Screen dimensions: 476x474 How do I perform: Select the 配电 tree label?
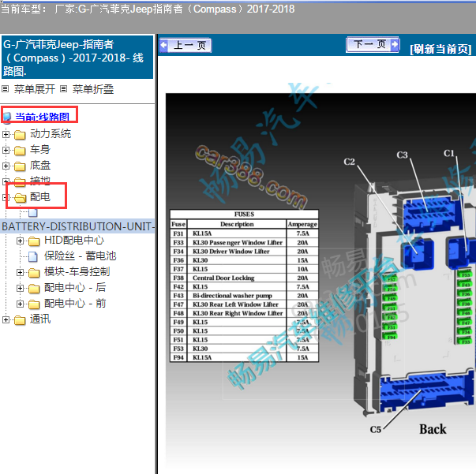click(40, 197)
